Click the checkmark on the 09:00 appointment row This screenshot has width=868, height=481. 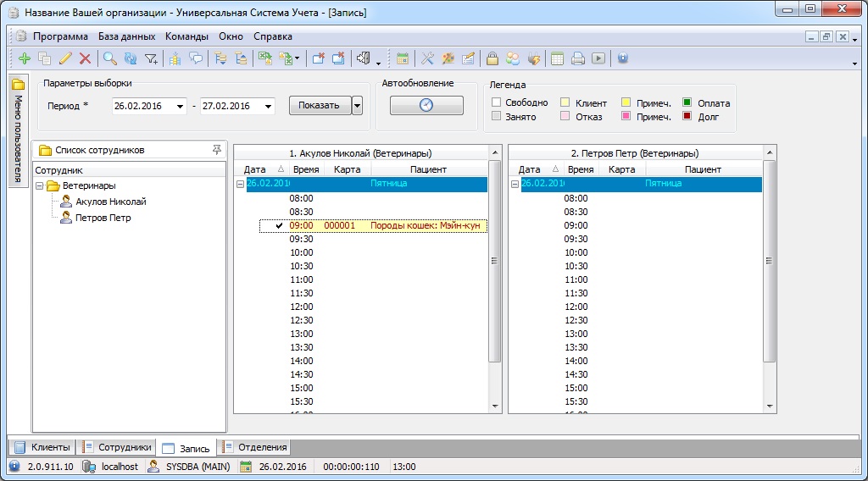click(279, 225)
